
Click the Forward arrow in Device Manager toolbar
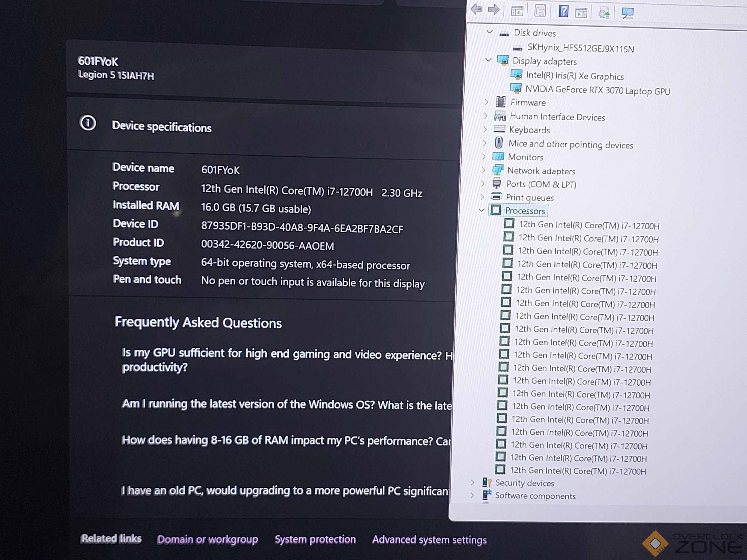tap(494, 9)
